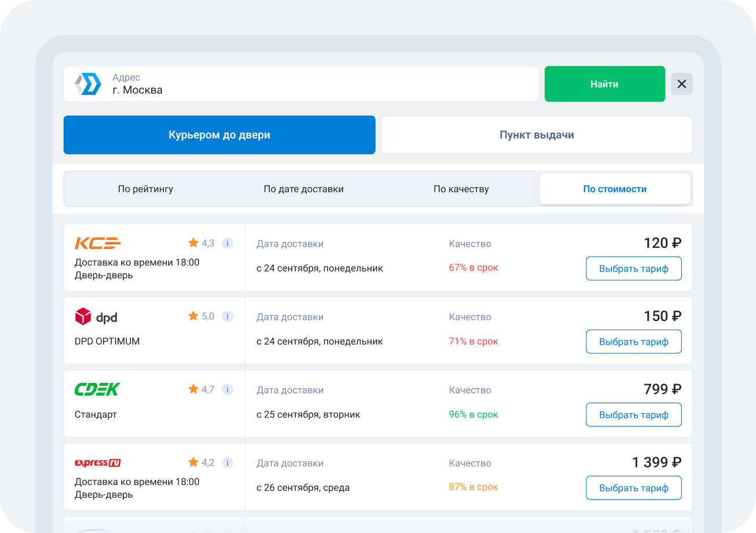Click the Стандарт tariff name under CDEK
Image resolution: width=756 pixels, height=533 pixels.
pyautogui.click(x=96, y=414)
